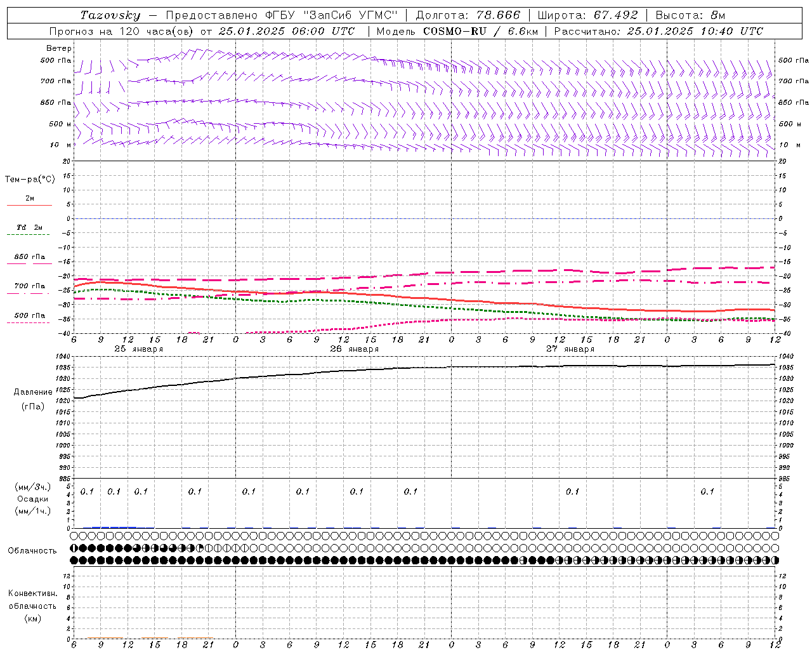The height and width of the screenshot is (650, 812).
Task: Click the 25 января date label
Action: 138,349
